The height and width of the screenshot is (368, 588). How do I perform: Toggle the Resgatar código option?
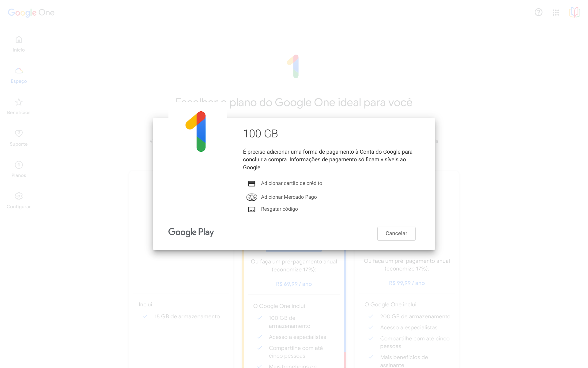pyautogui.click(x=280, y=209)
